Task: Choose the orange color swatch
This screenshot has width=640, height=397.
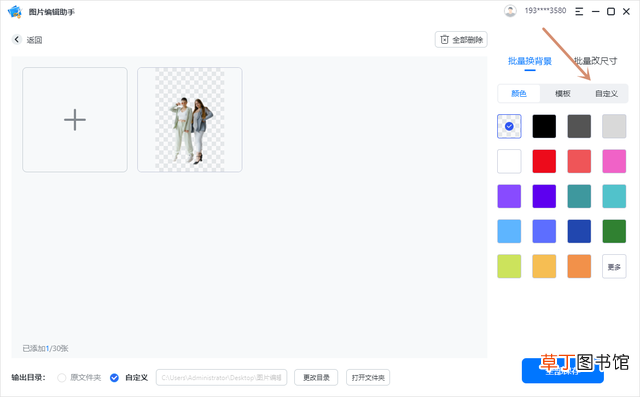Action: 579,266
